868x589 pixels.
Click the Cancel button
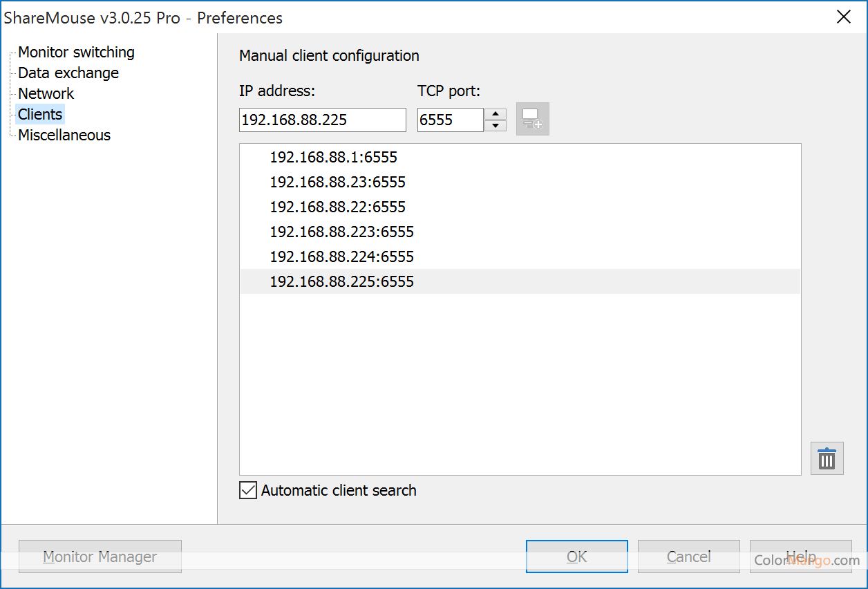pos(689,557)
